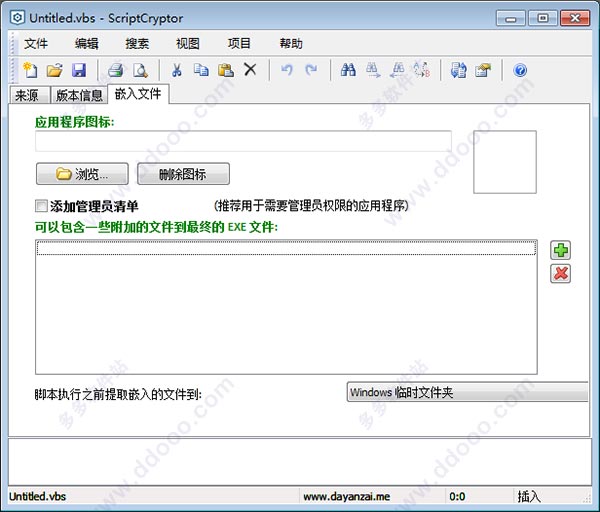Click the 插入 mode indicator

point(529,497)
